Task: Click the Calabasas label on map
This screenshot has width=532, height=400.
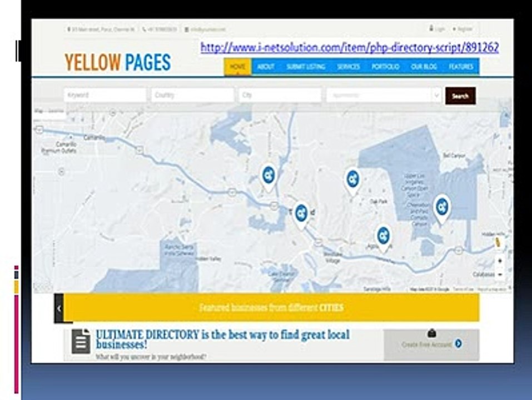Action: [484, 274]
